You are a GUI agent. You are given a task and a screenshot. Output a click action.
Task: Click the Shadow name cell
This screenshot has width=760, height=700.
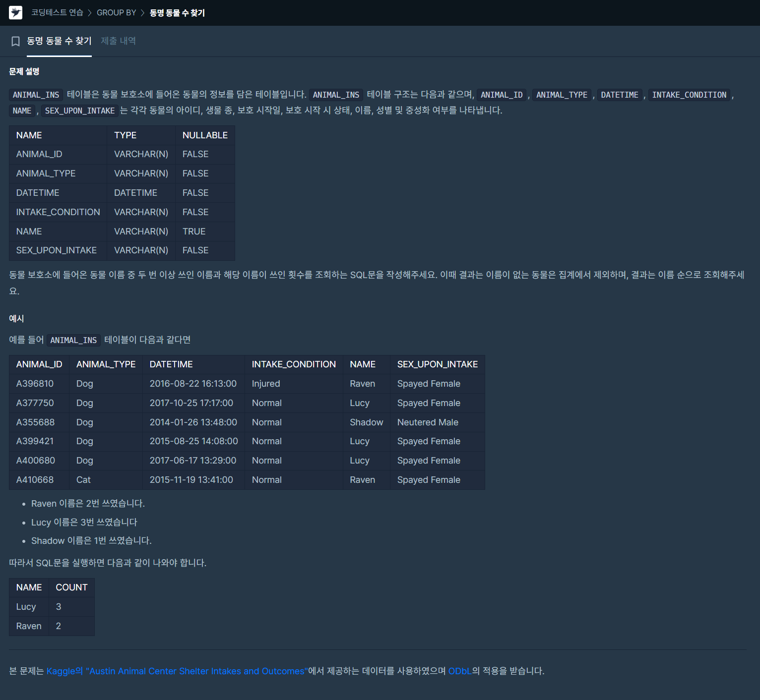[367, 422]
